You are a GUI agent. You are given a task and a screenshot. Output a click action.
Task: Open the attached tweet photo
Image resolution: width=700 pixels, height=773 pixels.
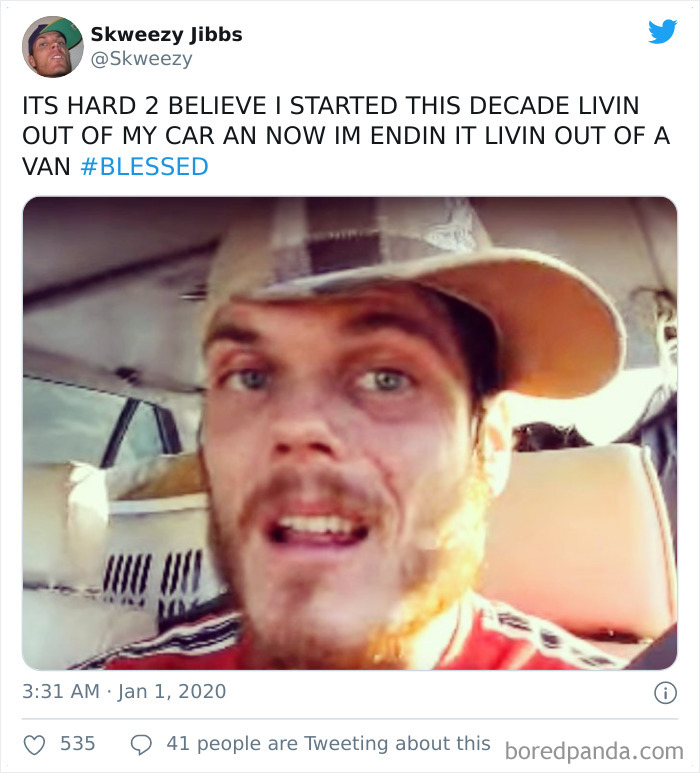click(350, 433)
